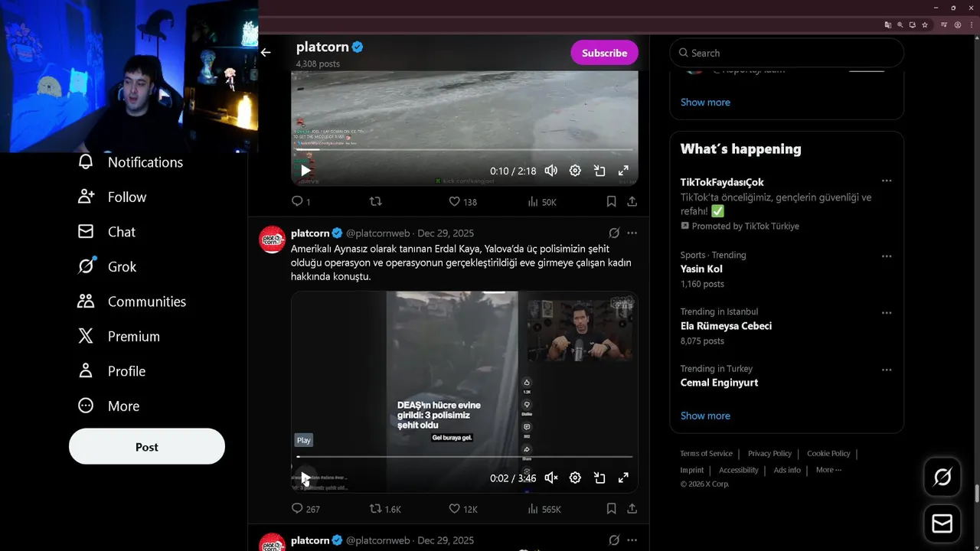980x551 pixels.
Task: Share the top video post
Action: pos(632,201)
